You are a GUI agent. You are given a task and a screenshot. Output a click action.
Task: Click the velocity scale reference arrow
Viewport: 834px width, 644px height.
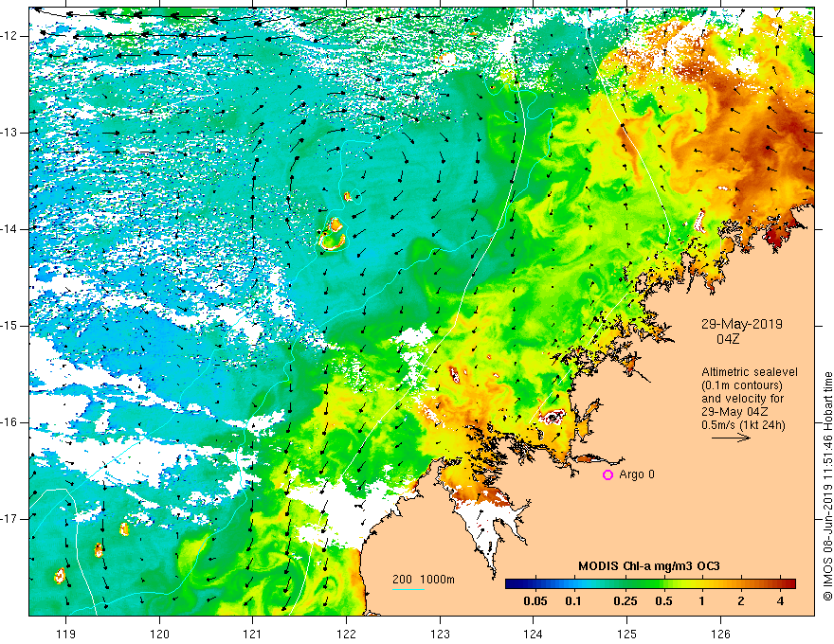pos(731,438)
